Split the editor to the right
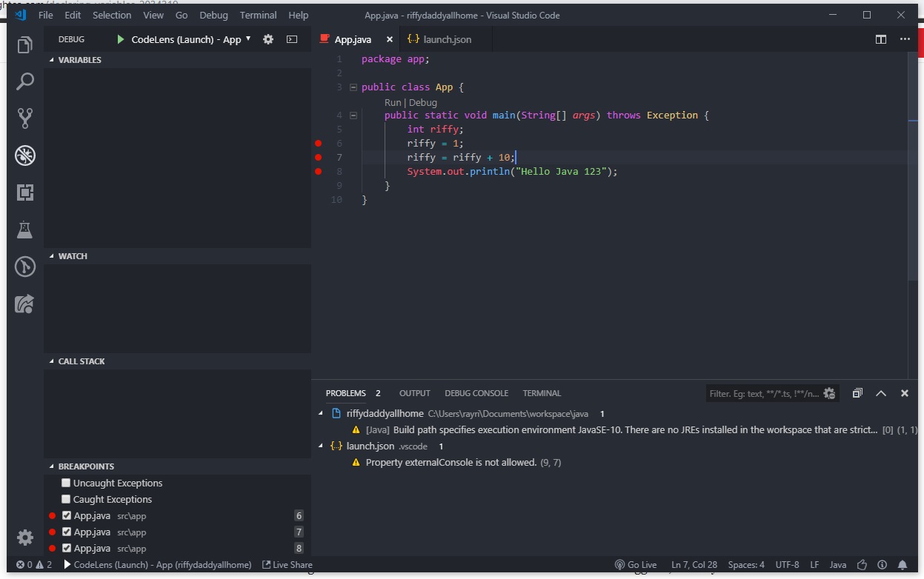The image size is (924, 579). pos(881,39)
